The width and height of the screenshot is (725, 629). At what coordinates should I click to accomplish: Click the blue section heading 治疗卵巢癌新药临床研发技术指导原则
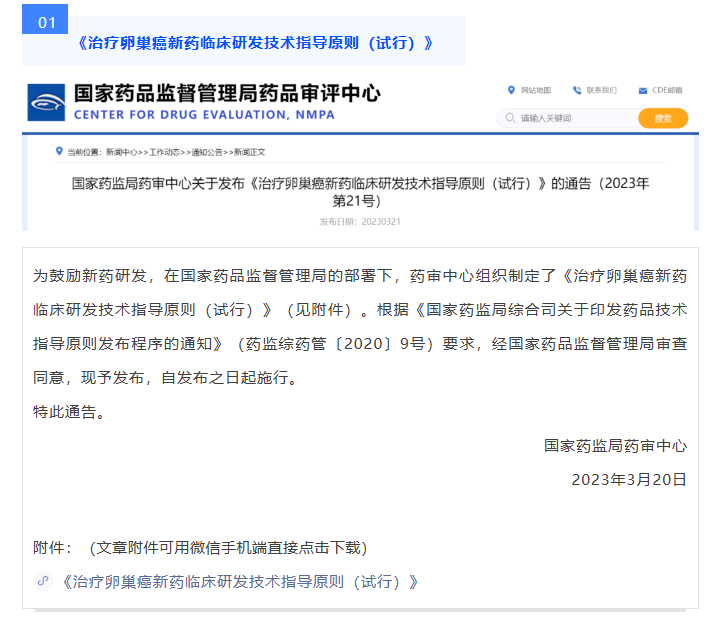[x=255, y=43]
